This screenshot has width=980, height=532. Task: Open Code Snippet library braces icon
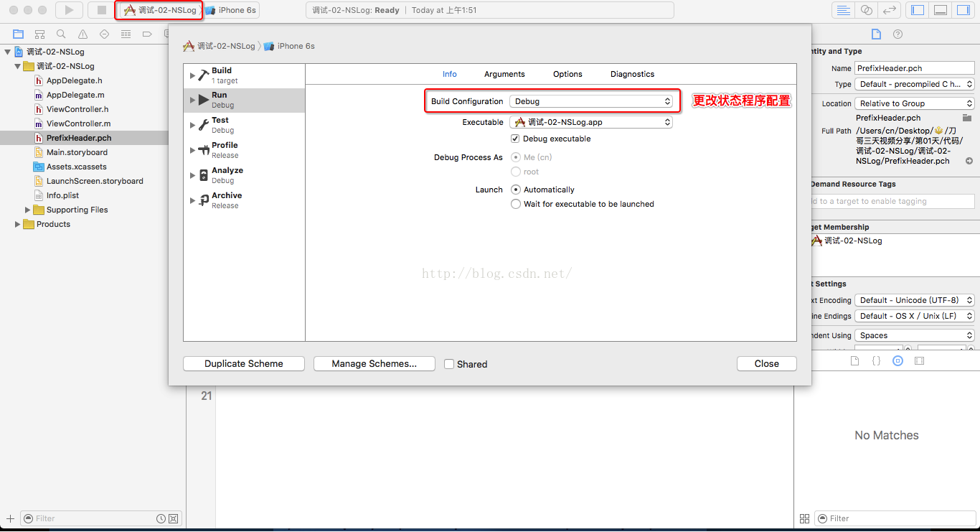point(876,361)
